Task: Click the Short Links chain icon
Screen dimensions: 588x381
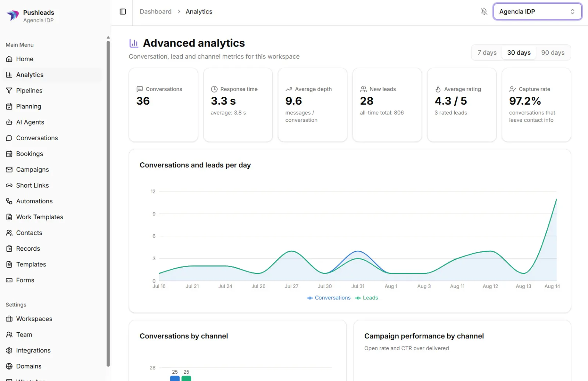Action: [9, 185]
